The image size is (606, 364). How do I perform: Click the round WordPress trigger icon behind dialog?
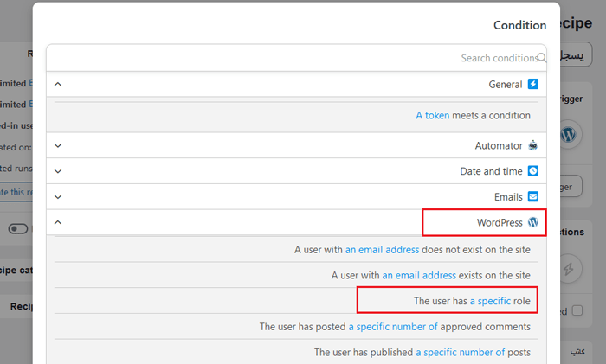[568, 135]
